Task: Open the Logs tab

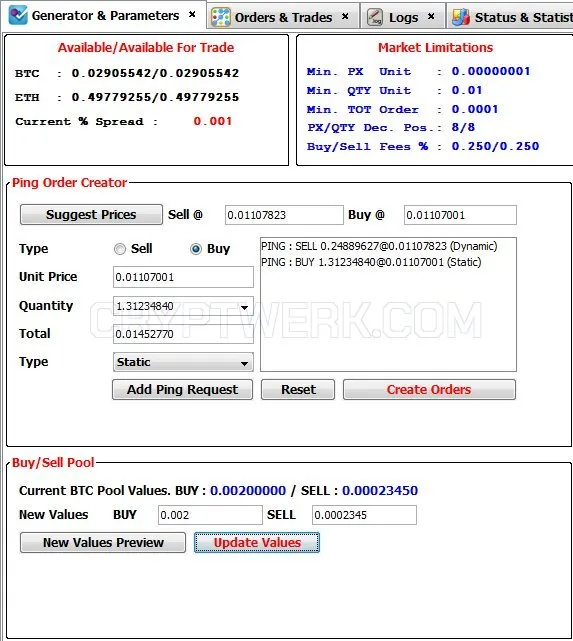Action: point(403,17)
